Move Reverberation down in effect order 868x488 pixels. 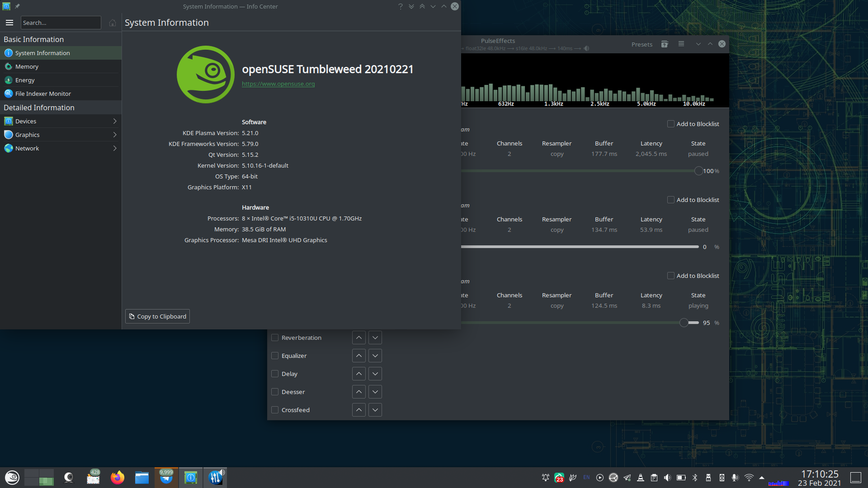375,338
